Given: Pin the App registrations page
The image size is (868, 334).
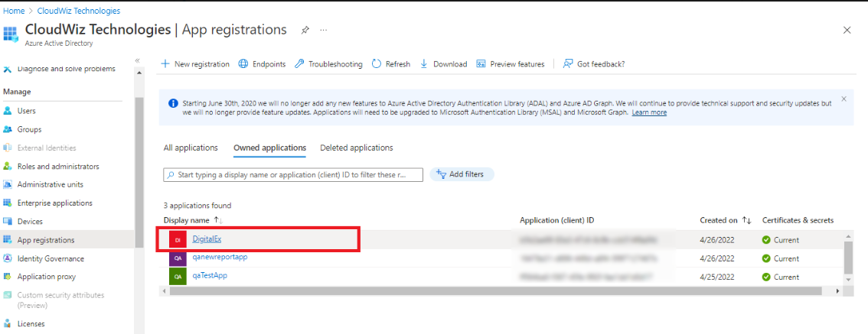Looking at the screenshot, I should [x=305, y=30].
